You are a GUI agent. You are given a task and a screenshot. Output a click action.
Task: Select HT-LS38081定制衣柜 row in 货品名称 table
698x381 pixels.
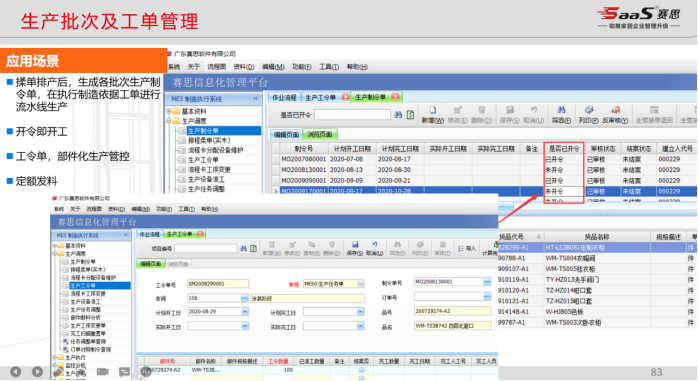(x=597, y=247)
